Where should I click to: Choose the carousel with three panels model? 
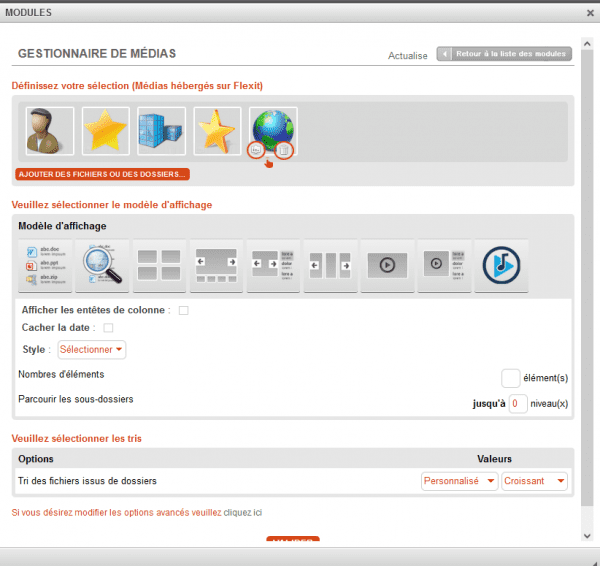(x=329, y=265)
